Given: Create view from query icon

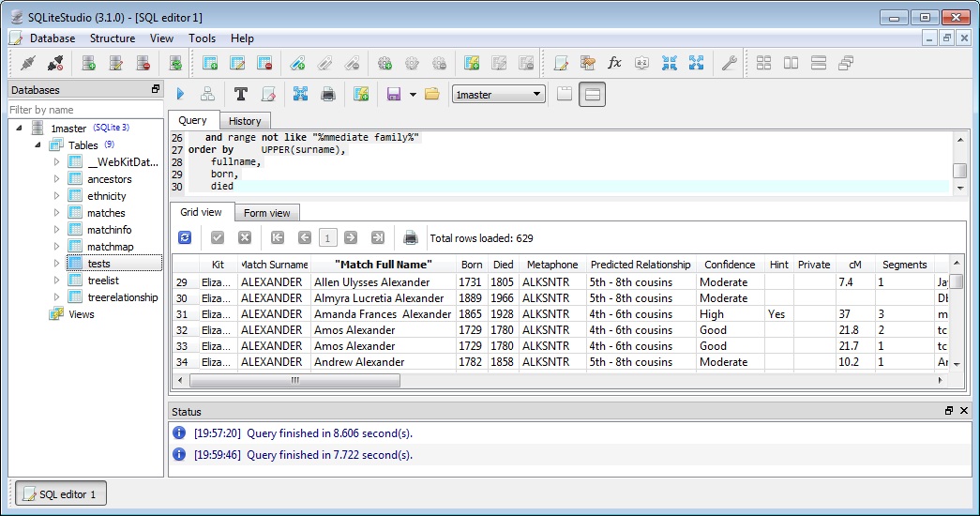Looking at the screenshot, I should tap(361, 95).
